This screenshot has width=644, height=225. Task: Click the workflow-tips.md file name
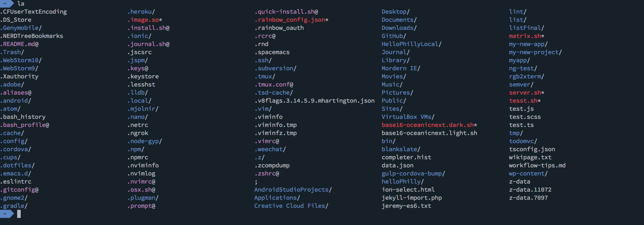537,165
